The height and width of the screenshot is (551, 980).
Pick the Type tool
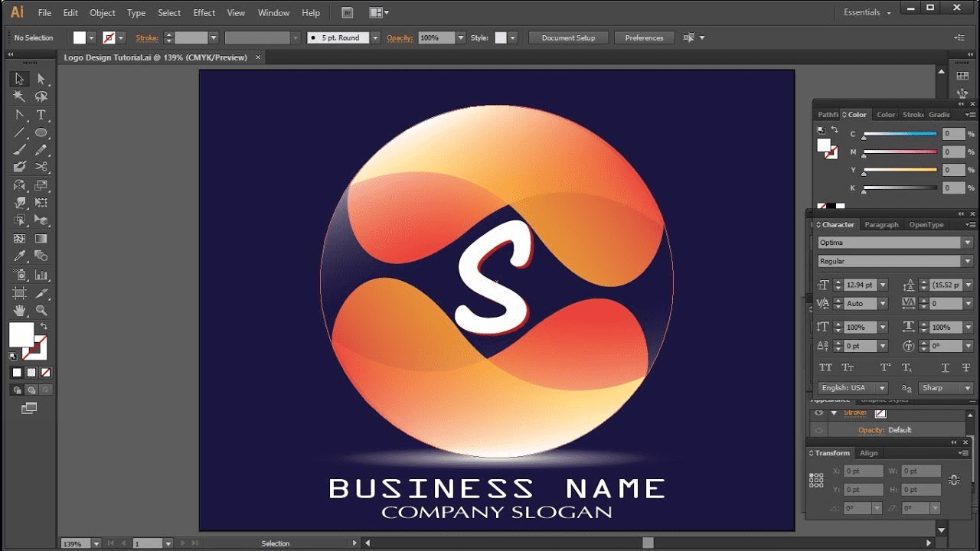pyautogui.click(x=41, y=115)
